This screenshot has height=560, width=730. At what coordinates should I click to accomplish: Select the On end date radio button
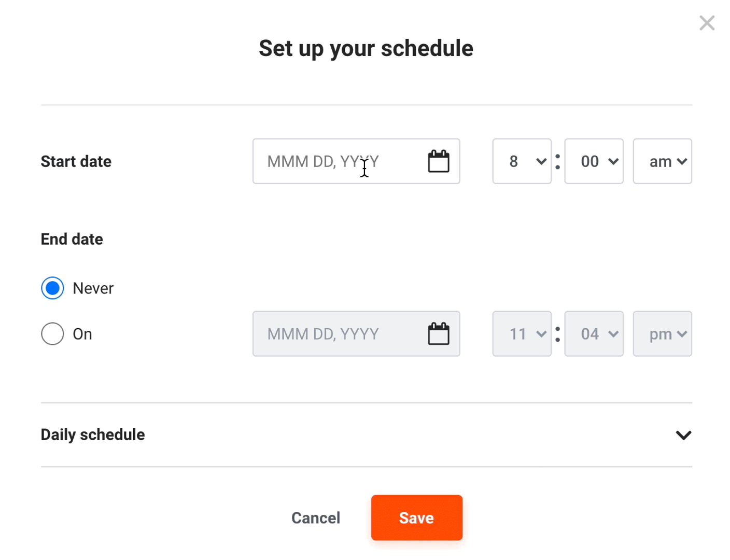(x=52, y=334)
